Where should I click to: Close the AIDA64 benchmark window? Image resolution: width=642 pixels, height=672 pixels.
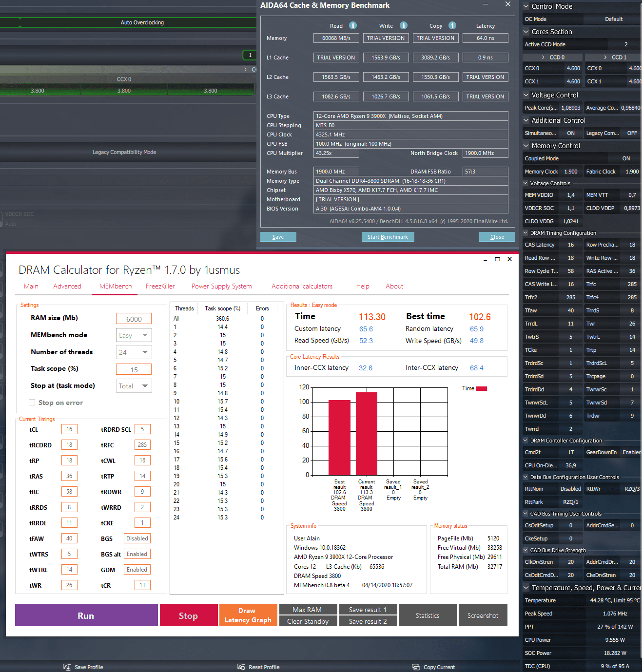click(x=507, y=4)
